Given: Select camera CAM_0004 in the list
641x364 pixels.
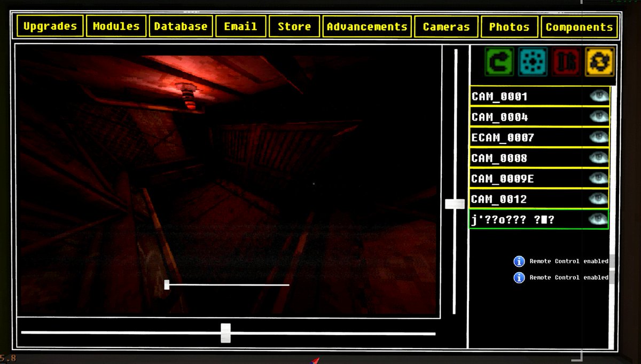Looking at the screenshot, I should (x=539, y=117).
